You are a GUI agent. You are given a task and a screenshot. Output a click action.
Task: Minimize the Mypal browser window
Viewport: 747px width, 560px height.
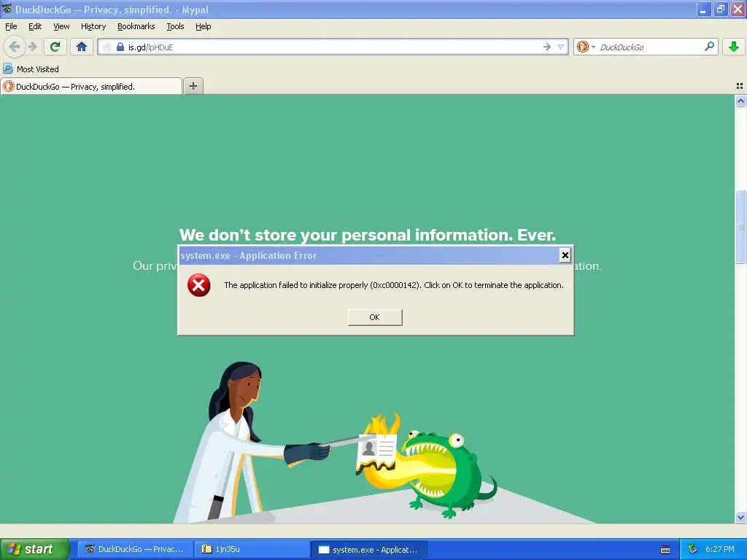coord(704,9)
